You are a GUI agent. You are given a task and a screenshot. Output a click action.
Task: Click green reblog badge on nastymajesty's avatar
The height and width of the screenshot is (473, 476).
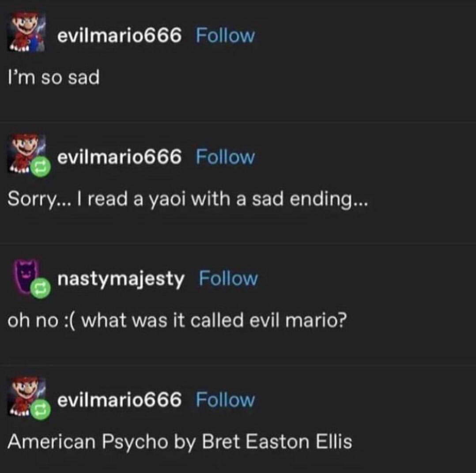[x=40, y=288]
